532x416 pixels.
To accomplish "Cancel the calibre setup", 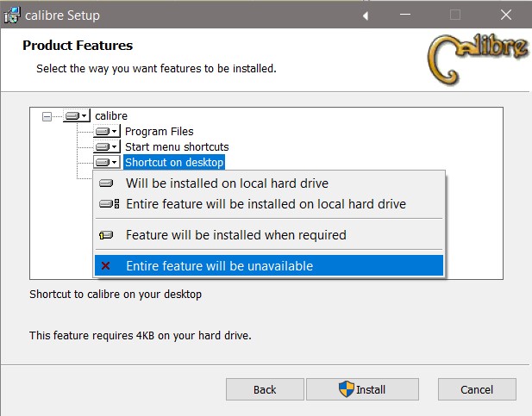I will pyautogui.click(x=477, y=389).
